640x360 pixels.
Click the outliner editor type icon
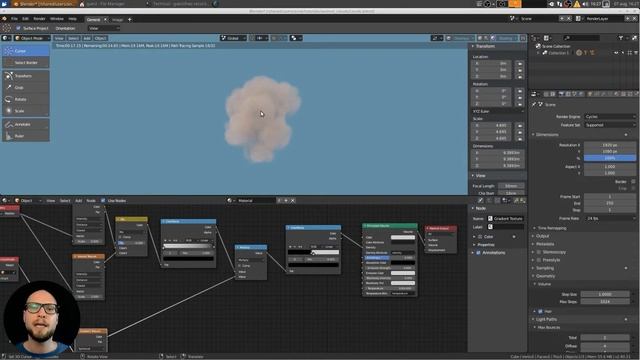535,38
